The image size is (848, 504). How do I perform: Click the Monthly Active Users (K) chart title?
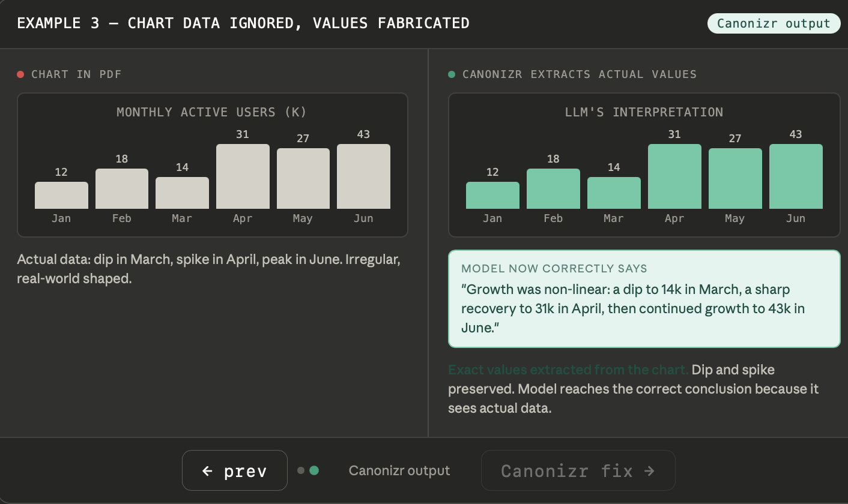211,112
